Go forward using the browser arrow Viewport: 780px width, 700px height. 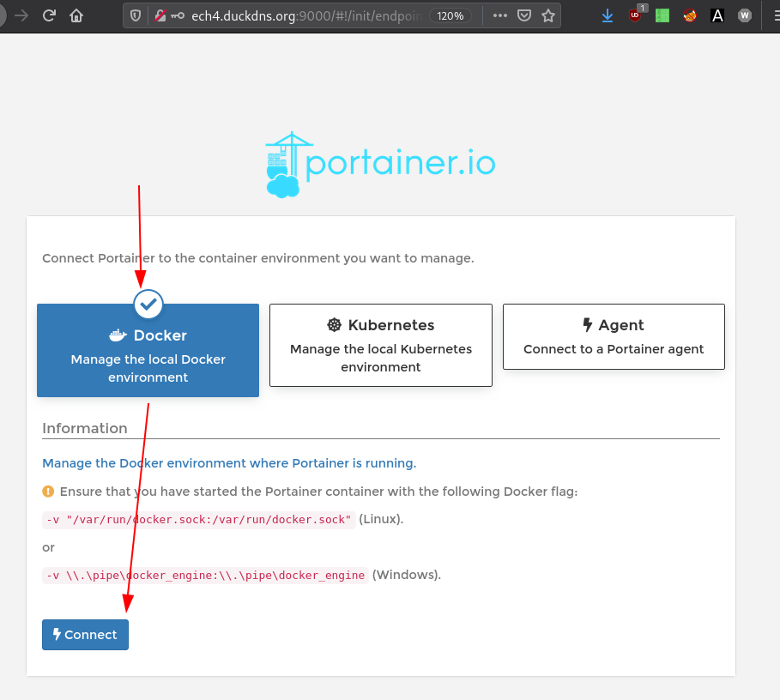coord(21,16)
